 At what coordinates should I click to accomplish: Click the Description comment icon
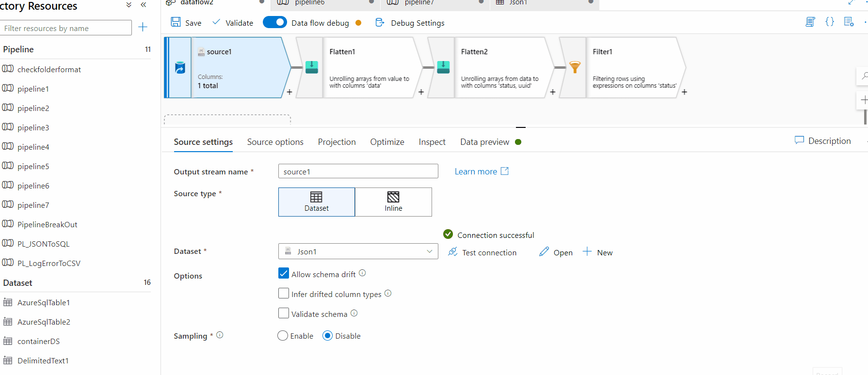click(x=799, y=140)
